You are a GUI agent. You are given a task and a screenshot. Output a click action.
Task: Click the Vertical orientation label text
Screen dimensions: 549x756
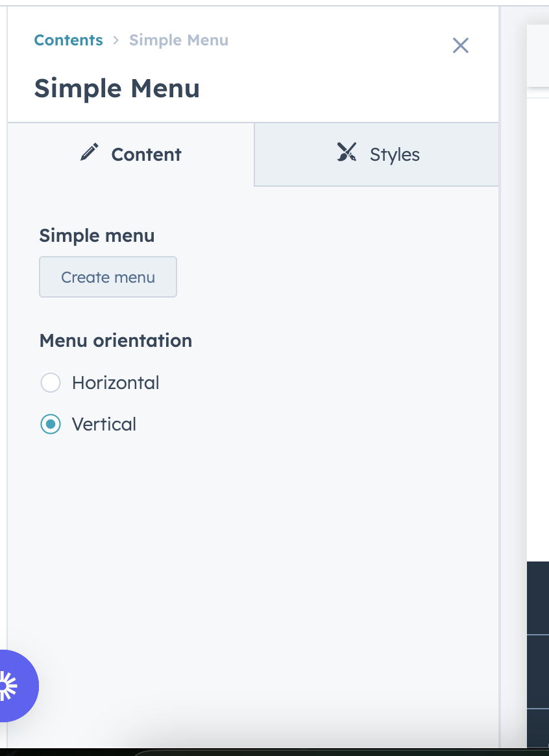tap(104, 424)
